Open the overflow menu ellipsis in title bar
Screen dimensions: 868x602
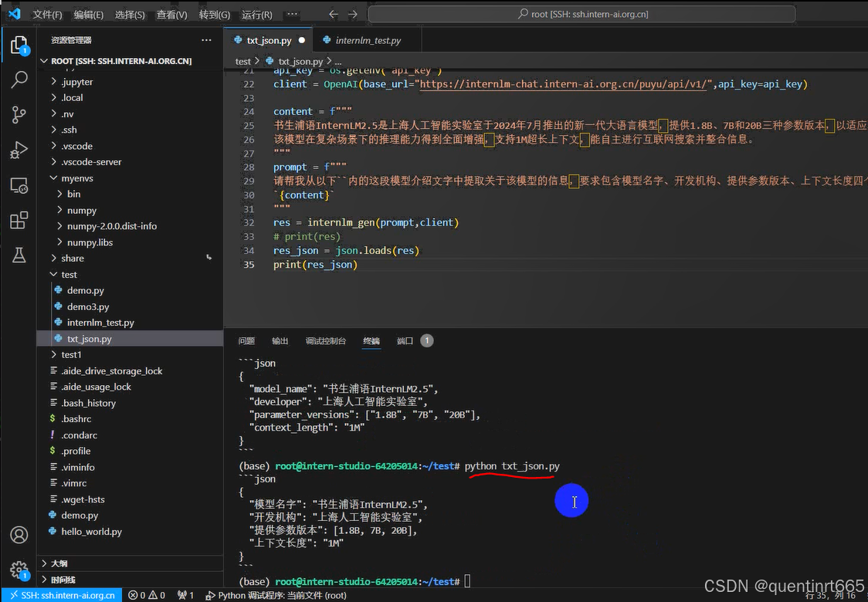[x=292, y=15]
